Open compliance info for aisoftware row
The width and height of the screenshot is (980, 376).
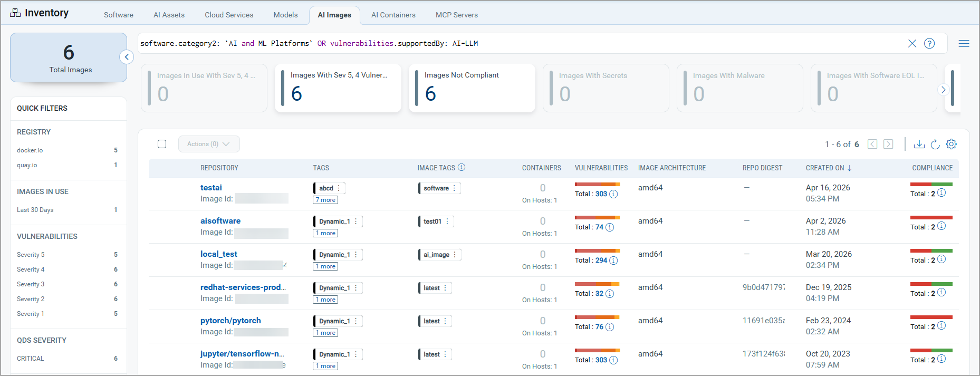point(941,226)
